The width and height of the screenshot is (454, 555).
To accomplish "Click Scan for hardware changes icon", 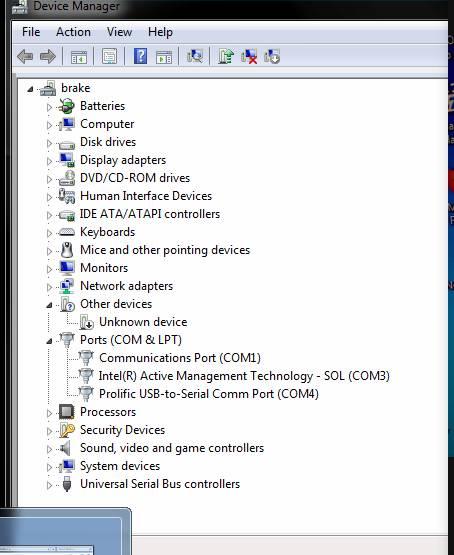I will [x=195, y=56].
